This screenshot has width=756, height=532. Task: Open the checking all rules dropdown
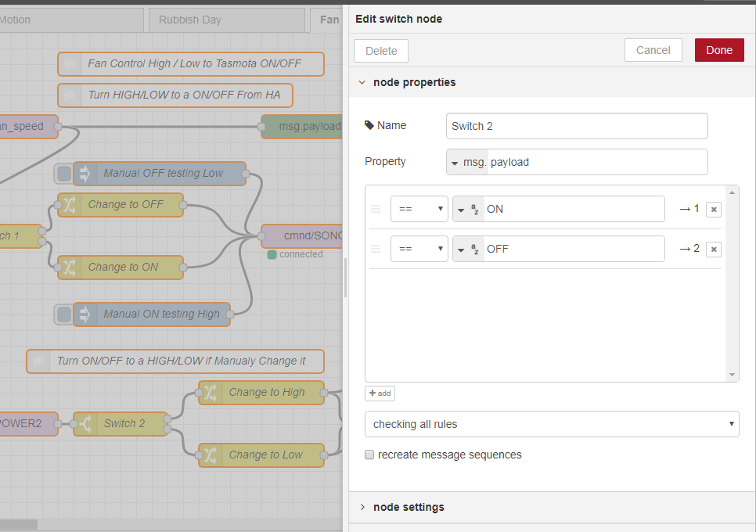[552, 424]
